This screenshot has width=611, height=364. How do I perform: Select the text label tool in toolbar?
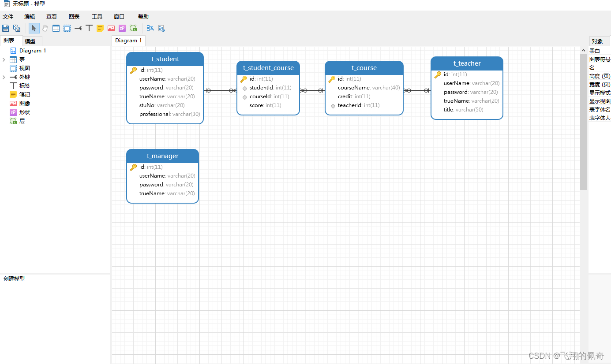(x=89, y=28)
